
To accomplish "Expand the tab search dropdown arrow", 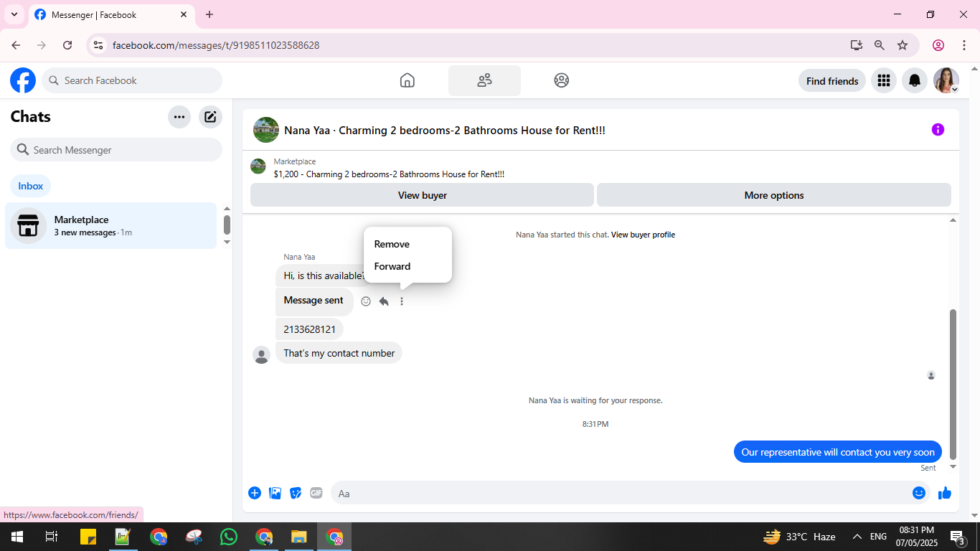I will coord(14,14).
